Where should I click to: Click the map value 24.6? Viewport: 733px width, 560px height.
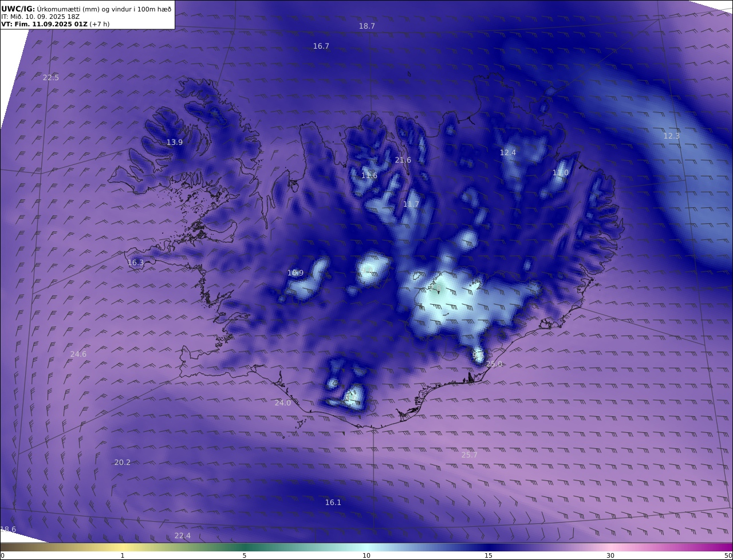[x=78, y=354]
